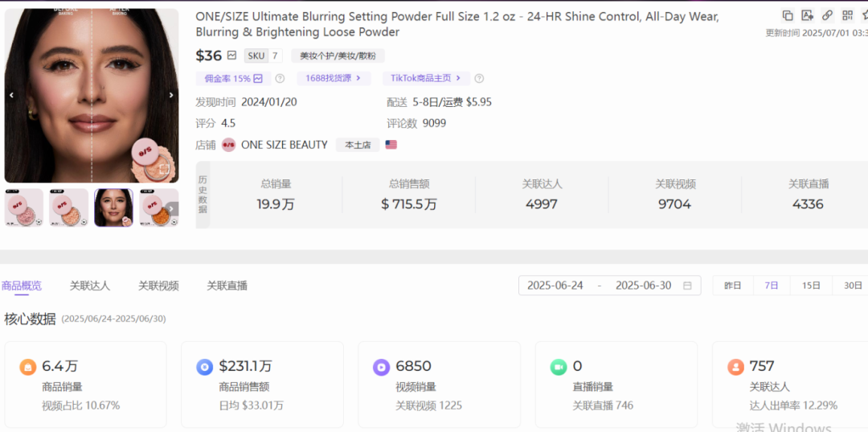Click help icon next to commission rate

coord(280,79)
